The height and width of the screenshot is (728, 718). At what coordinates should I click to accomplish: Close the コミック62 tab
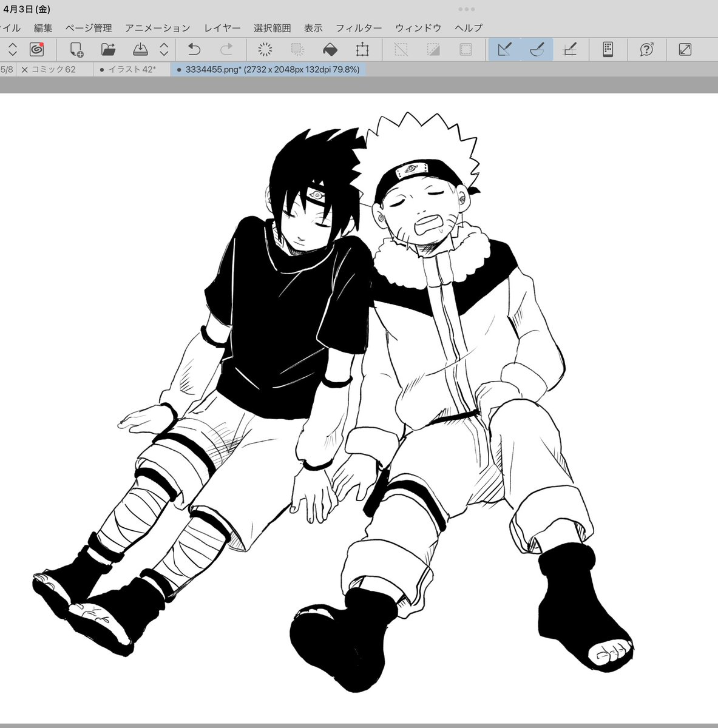(24, 70)
